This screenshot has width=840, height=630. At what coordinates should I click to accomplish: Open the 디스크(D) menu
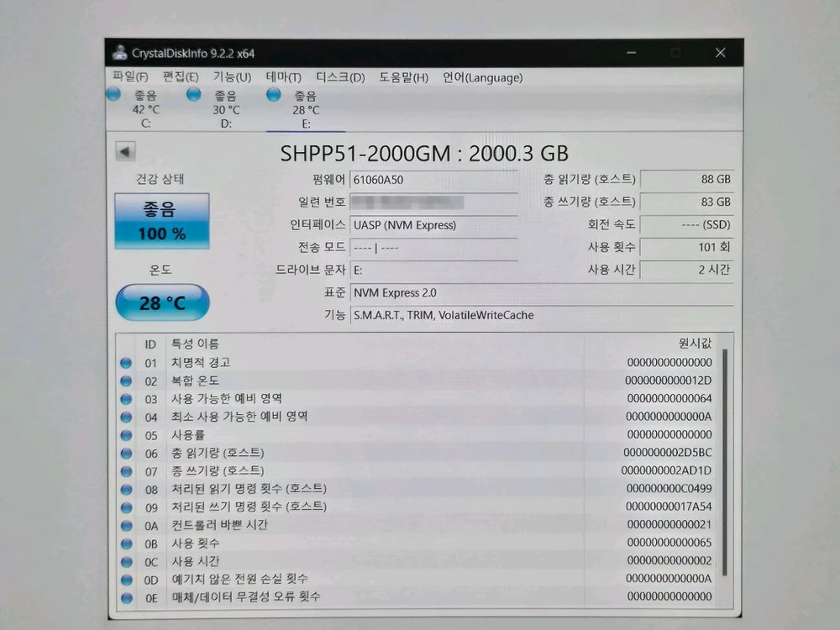click(340, 77)
